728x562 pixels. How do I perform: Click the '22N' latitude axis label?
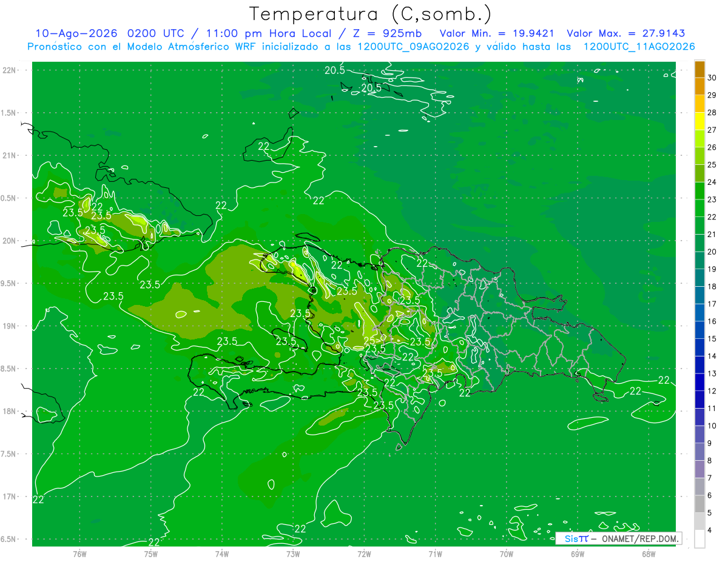9,70
